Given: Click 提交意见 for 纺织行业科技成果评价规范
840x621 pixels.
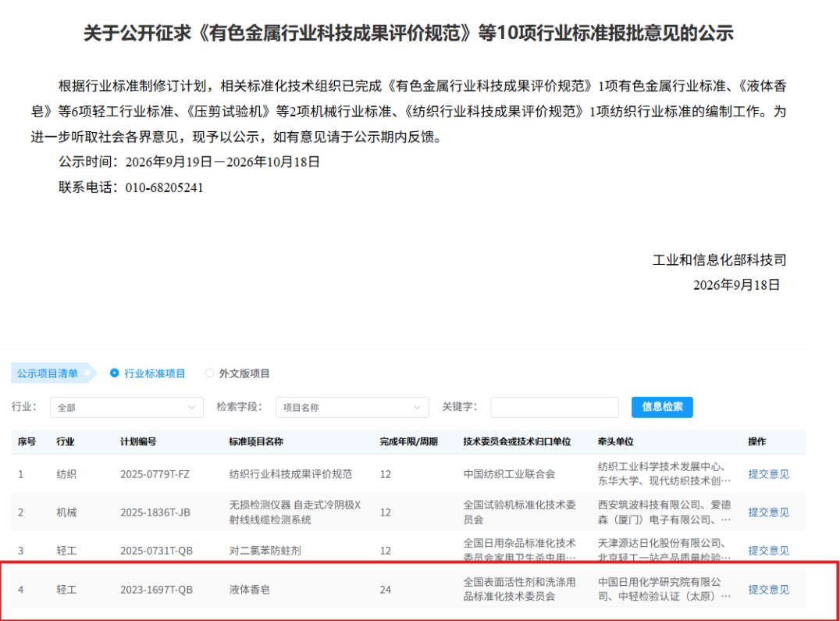Looking at the screenshot, I should point(768,474).
